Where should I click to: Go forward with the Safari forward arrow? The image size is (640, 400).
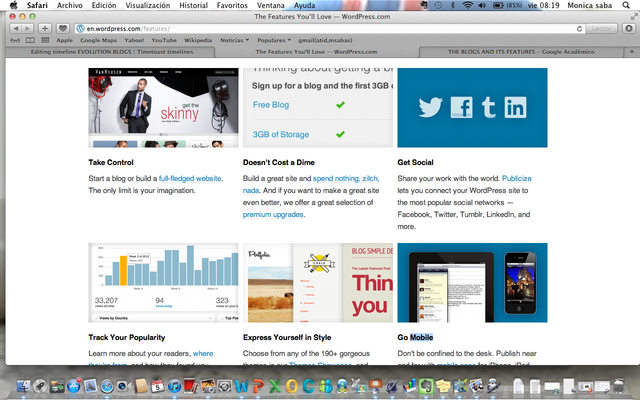(27, 29)
